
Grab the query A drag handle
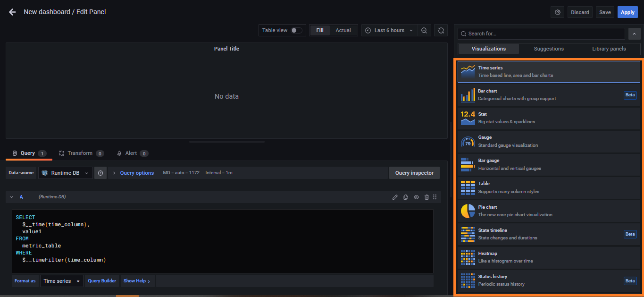[x=435, y=197]
